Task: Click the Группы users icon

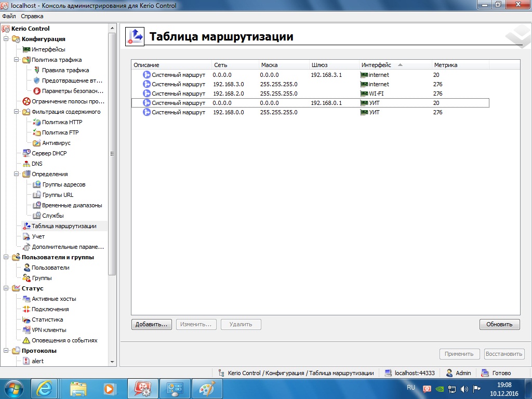Action: (26, 278)
